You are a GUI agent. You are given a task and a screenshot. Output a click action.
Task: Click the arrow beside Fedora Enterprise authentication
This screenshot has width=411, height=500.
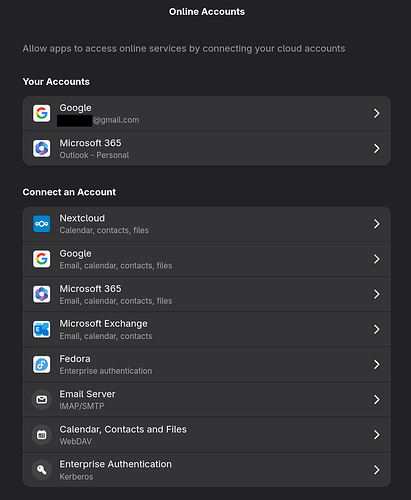pos(377,364)
